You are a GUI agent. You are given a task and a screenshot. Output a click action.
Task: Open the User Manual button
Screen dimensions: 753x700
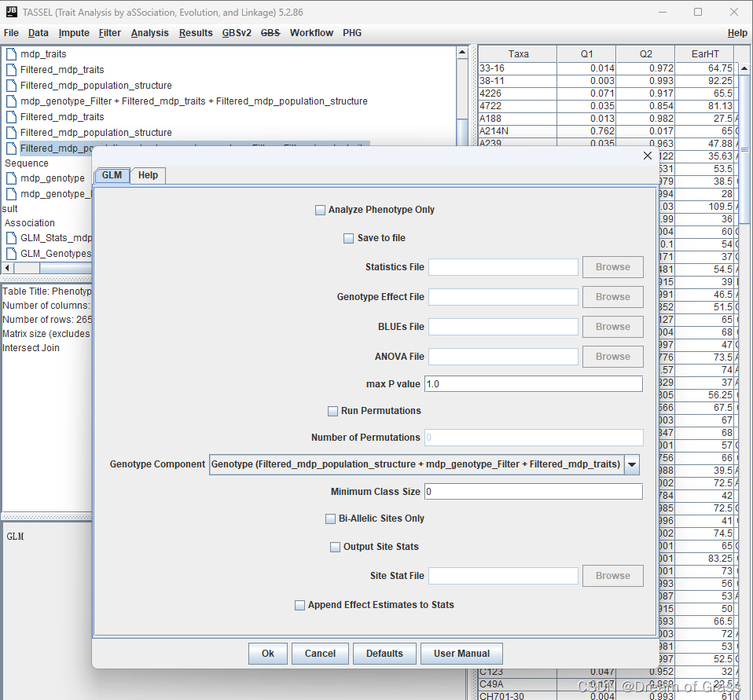coord(462,654)
